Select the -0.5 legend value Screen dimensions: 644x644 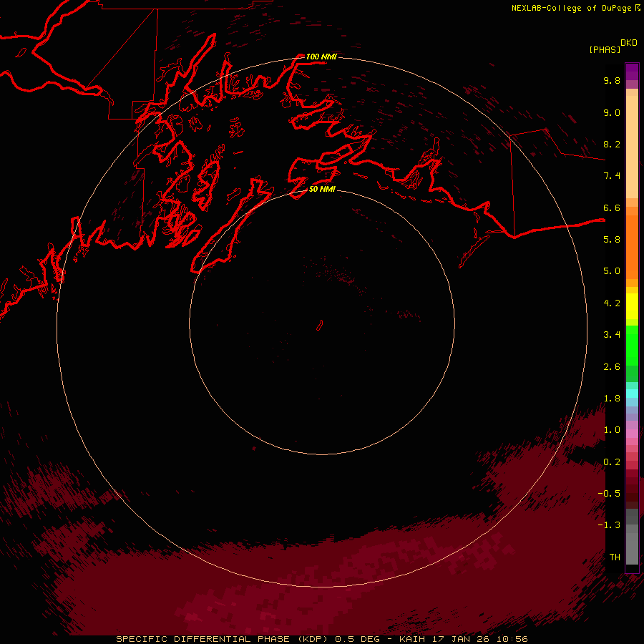609,494
